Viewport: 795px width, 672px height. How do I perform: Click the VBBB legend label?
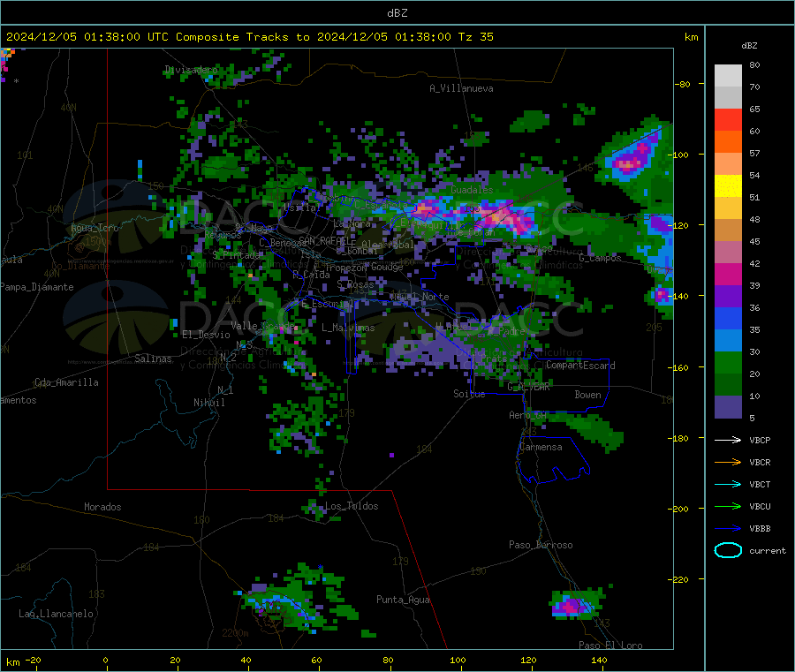point(760,529)
